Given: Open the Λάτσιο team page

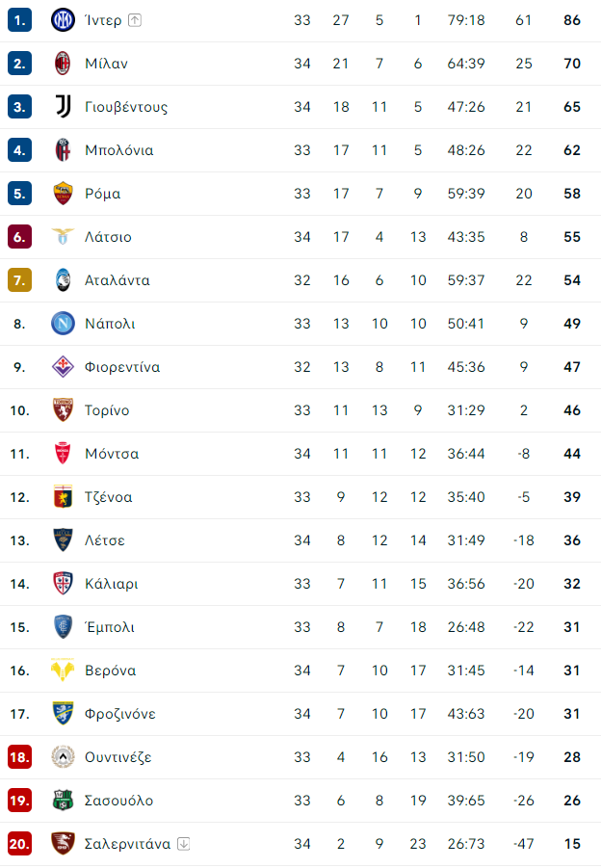Looking at the screenshot, I should coord(108,237).
